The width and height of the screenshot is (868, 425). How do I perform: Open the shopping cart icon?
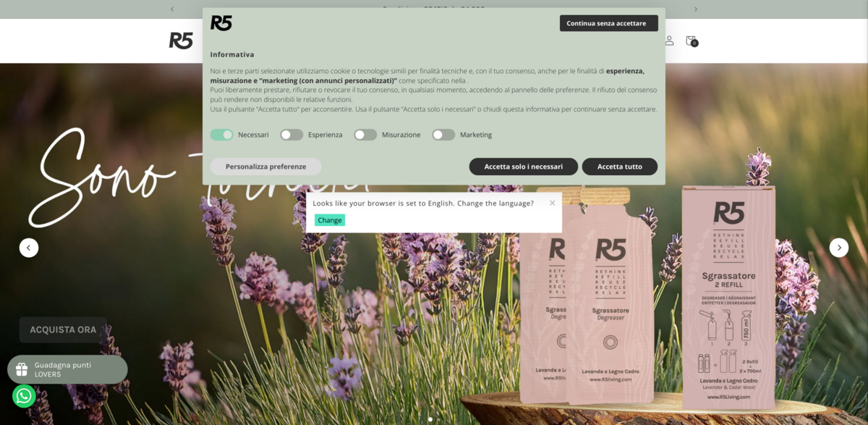point(691,41)
